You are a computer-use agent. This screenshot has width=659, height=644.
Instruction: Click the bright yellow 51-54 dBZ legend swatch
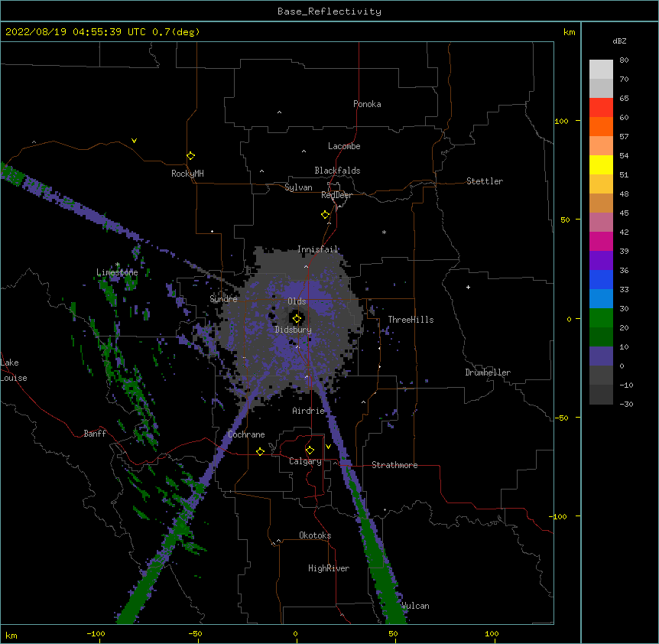pyautogui.click(x=601, y=164)
